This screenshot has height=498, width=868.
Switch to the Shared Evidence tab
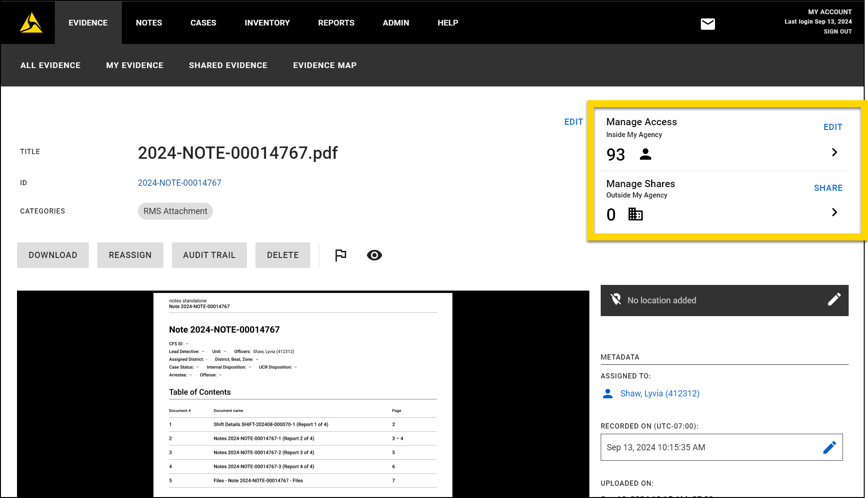(228, 65)
